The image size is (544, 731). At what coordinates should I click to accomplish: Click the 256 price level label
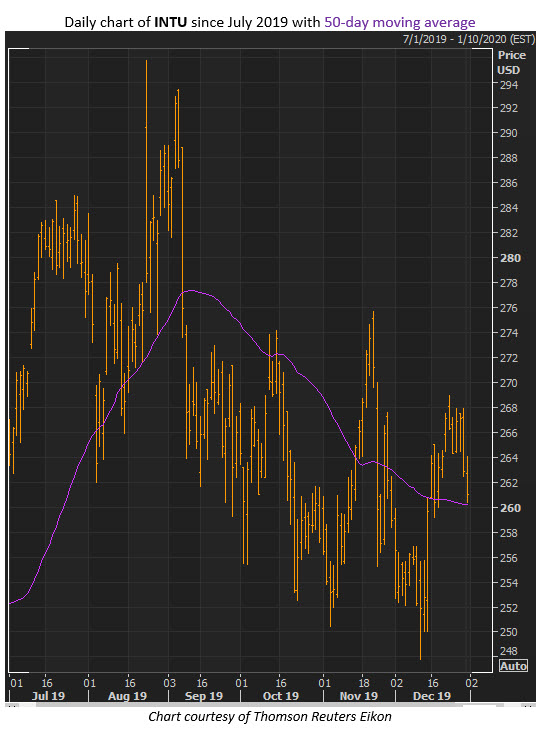pos(509,558)
